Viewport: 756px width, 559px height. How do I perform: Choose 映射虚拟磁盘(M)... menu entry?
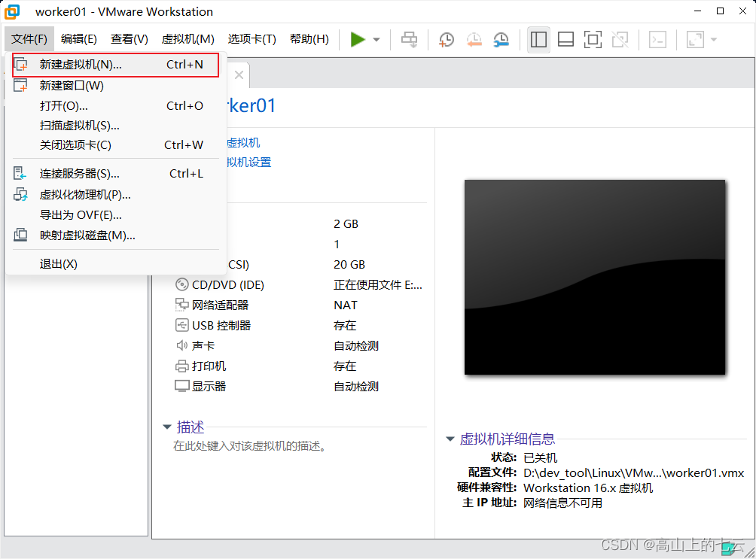(x=116, y=235)
